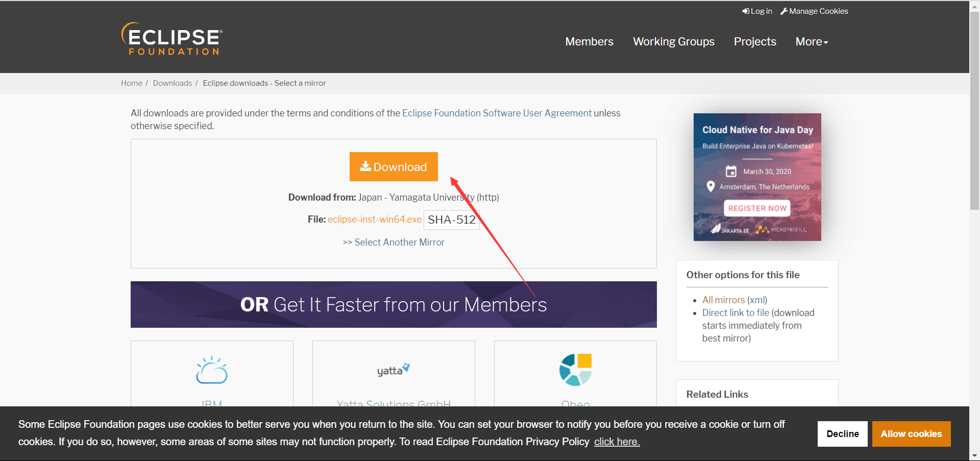Expand the More dropdown menu
980x461 pixels.
(812, 42)
